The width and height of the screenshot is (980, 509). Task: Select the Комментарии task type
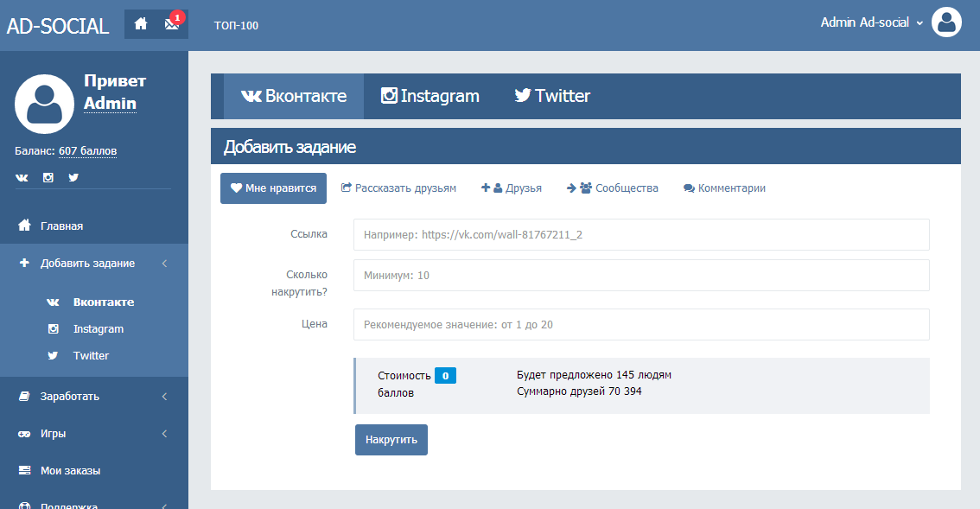click(723, 188)
